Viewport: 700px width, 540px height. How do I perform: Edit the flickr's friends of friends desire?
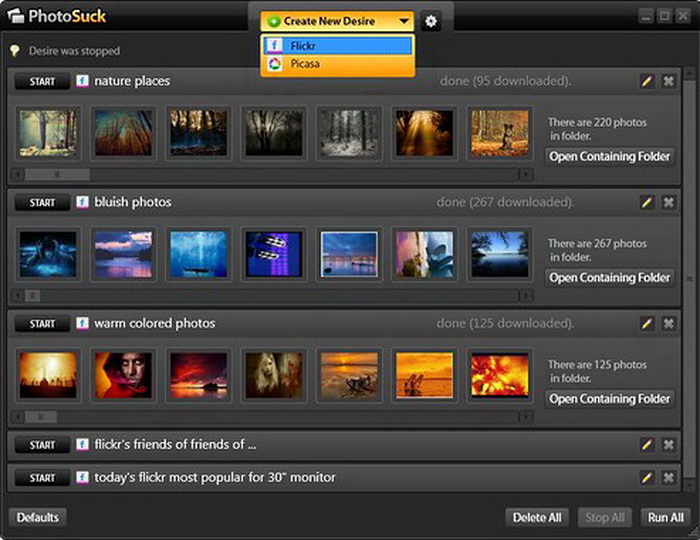(647, 445)
